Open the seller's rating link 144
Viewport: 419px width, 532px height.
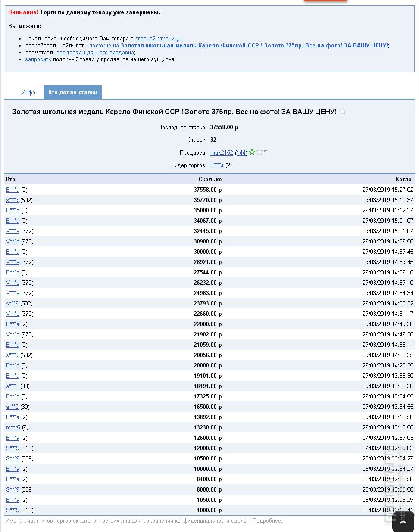click(x=241, y=153)
